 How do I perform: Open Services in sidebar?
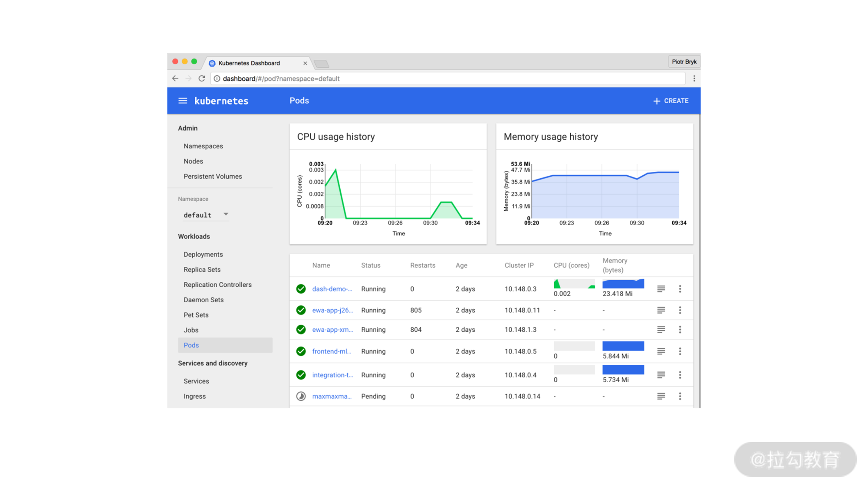pyautogui.click(x=196, y=381)
